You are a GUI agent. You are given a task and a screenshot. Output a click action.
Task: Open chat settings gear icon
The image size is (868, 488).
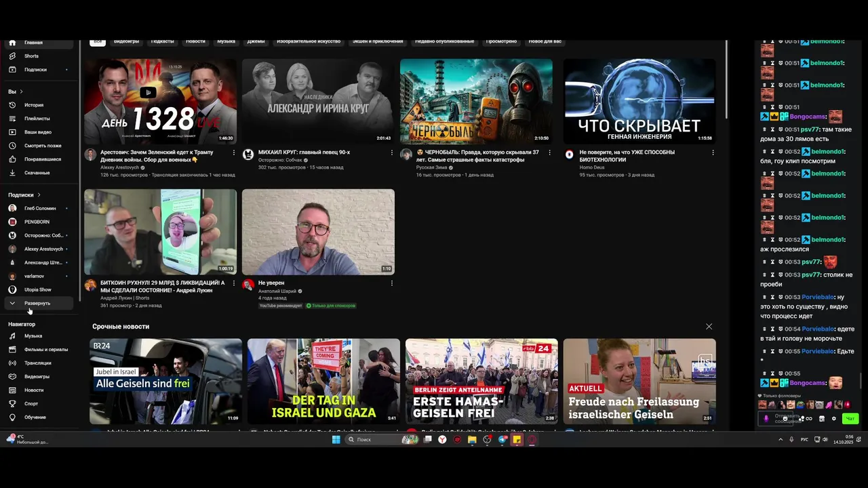[x=834, y=419]
